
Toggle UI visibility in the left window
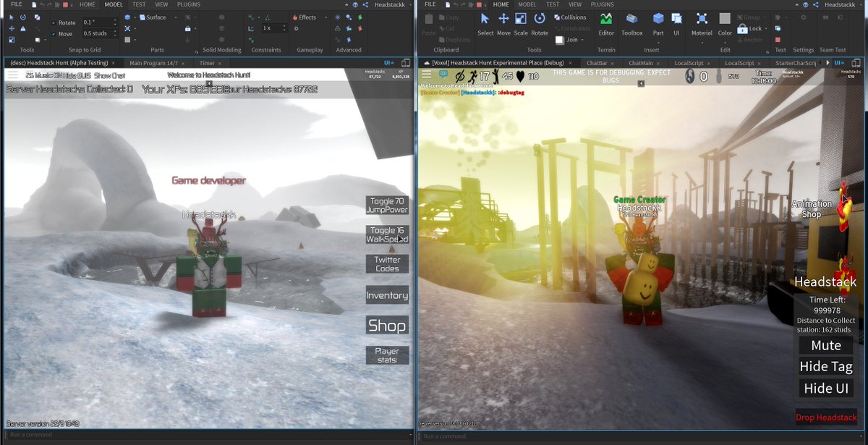point(390,64)
